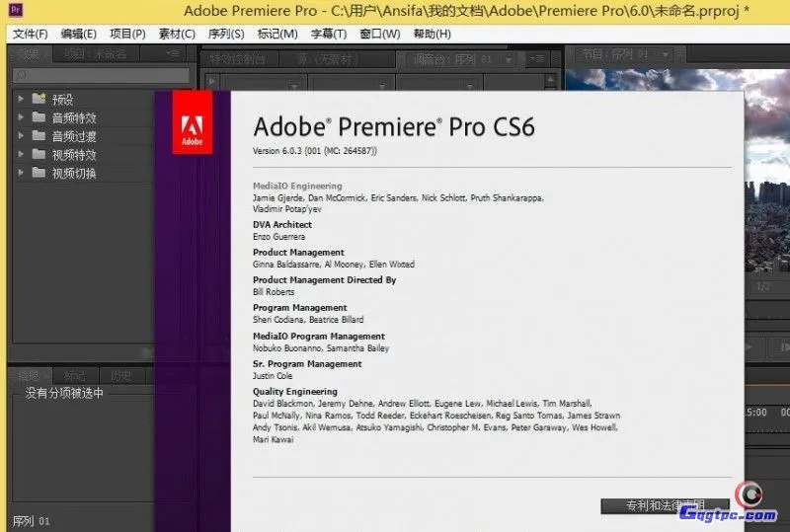Click the 专利和法律声明 button

coord(665,505)
